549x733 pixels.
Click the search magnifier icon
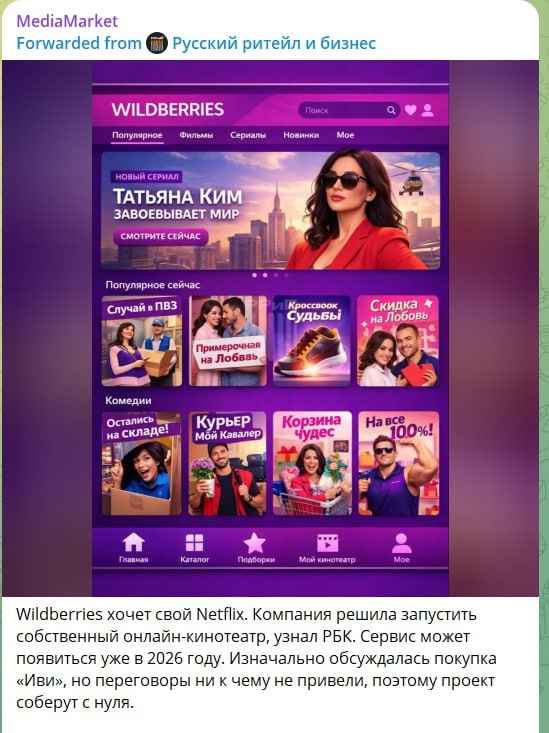click(391, 110)
